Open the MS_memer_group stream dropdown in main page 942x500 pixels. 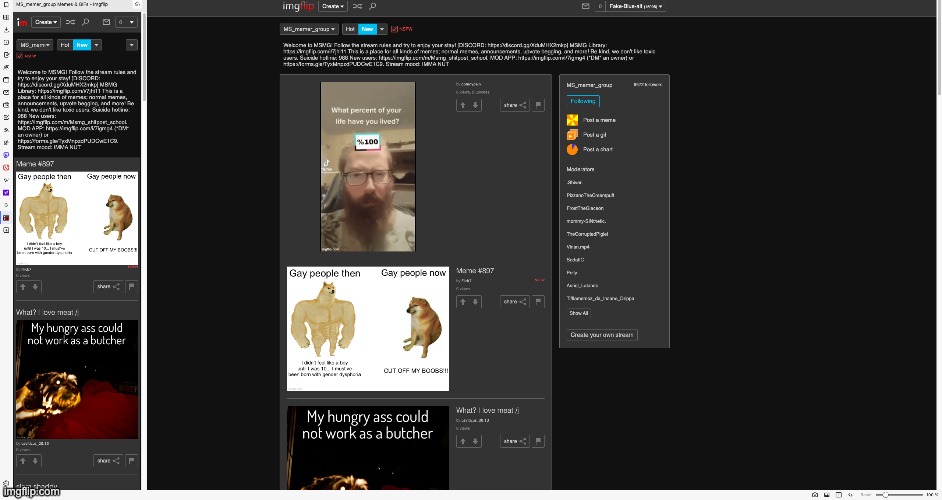pyautogui.click(x=309, y=29)
